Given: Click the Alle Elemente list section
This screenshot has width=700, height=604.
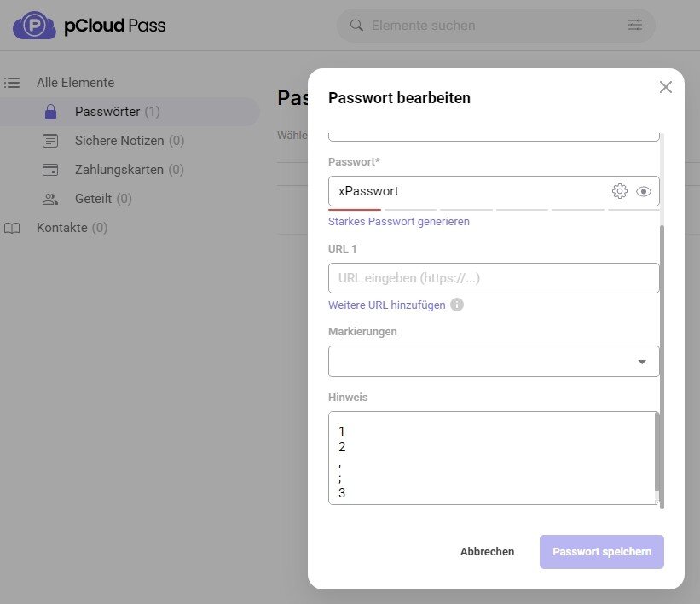Looking at the screenshot, I should (x=75, y=83).
